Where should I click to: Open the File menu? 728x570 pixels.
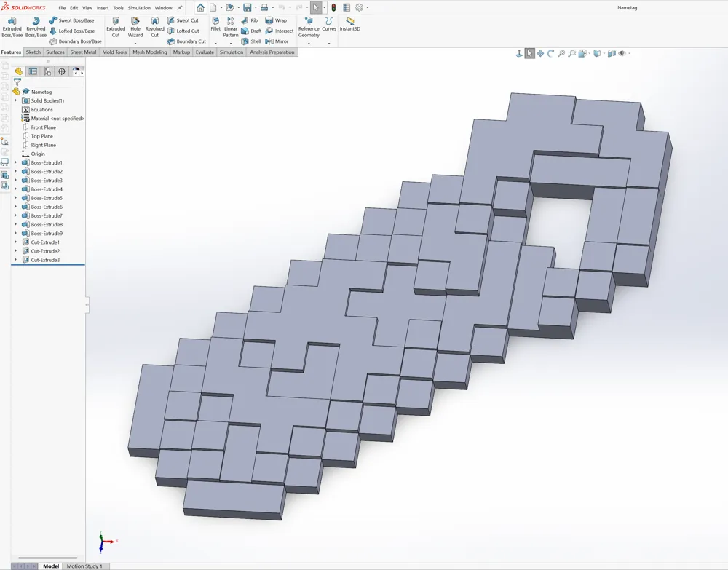(62, 8)
